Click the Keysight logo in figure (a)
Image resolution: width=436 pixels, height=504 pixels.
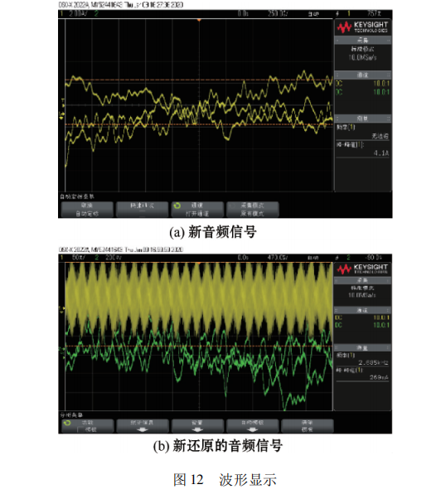(362, 27)
